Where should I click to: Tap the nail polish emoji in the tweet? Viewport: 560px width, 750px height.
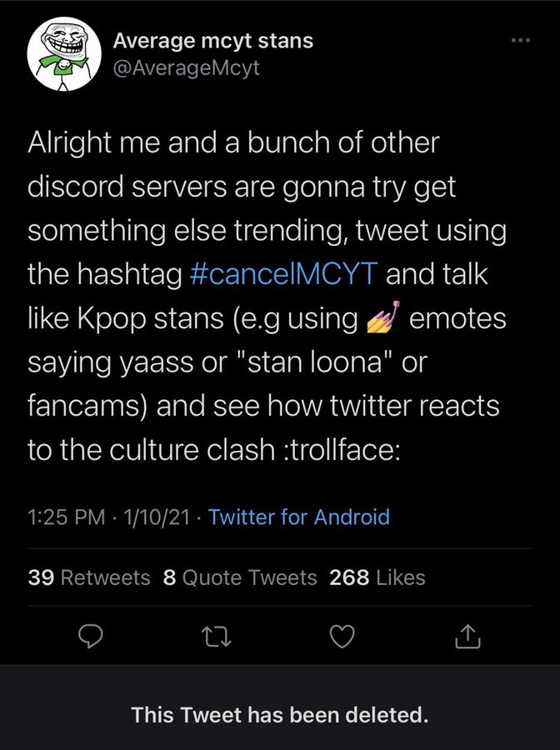click(x=384, y=319)
